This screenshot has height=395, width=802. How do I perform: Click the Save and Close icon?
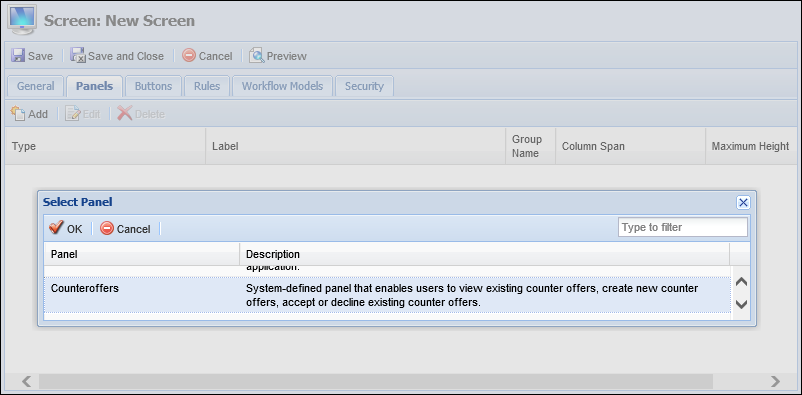(x=78, y=56)
